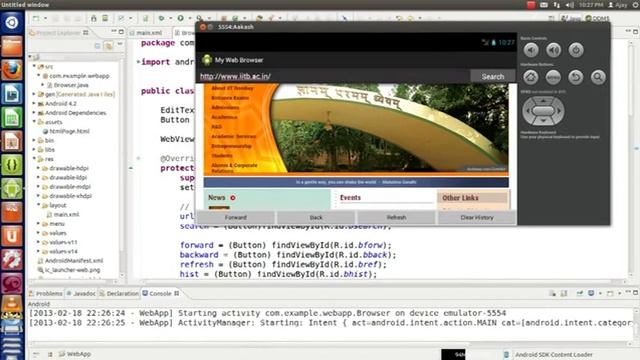Open Events section heading on webpage
The image size is (640, 360).
[350, 198]
